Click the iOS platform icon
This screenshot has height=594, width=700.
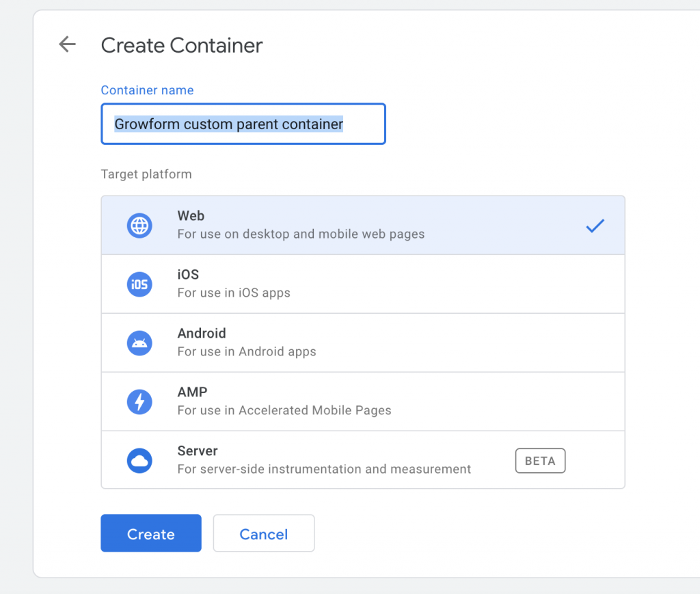tap(139, 284)
